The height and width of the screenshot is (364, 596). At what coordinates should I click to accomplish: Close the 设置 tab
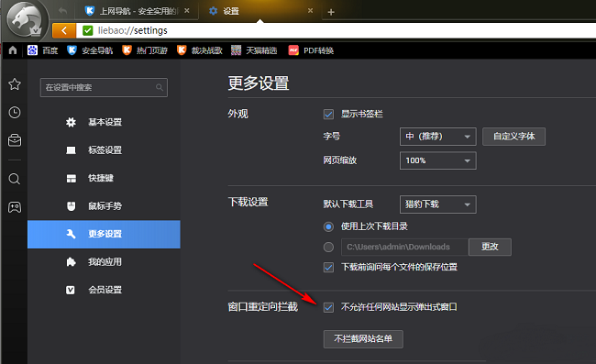tap(311, 11)
